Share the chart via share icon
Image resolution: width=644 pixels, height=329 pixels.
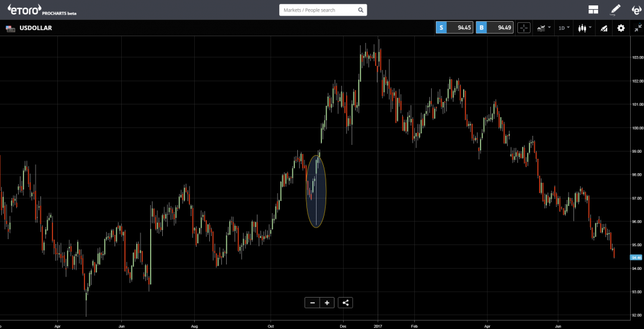pyautogui.click(x=346, y=302)
